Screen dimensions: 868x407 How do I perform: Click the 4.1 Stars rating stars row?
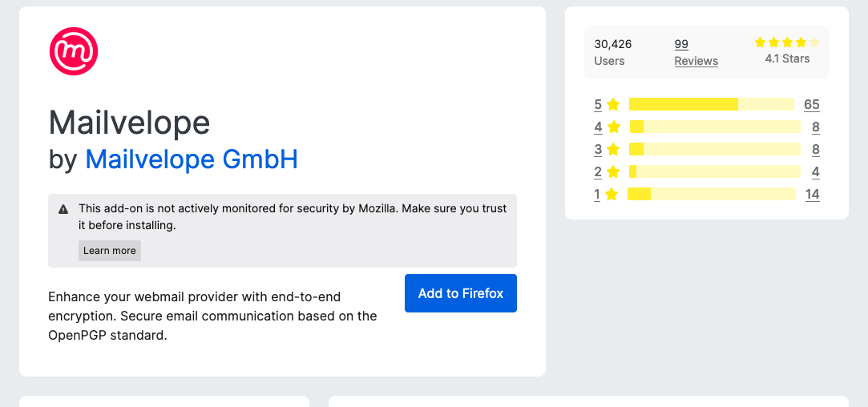(787, 42)
